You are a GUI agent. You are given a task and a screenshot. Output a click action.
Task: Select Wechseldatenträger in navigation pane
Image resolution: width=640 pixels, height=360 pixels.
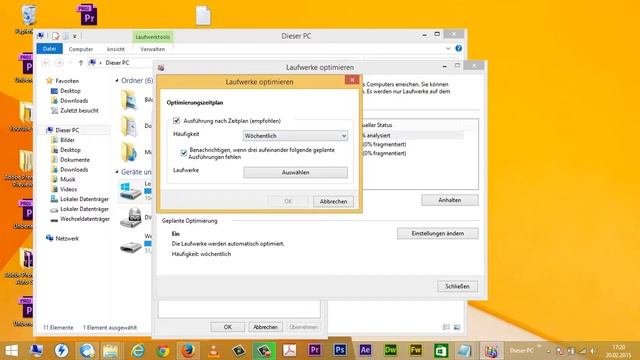(x=85, y=219)
